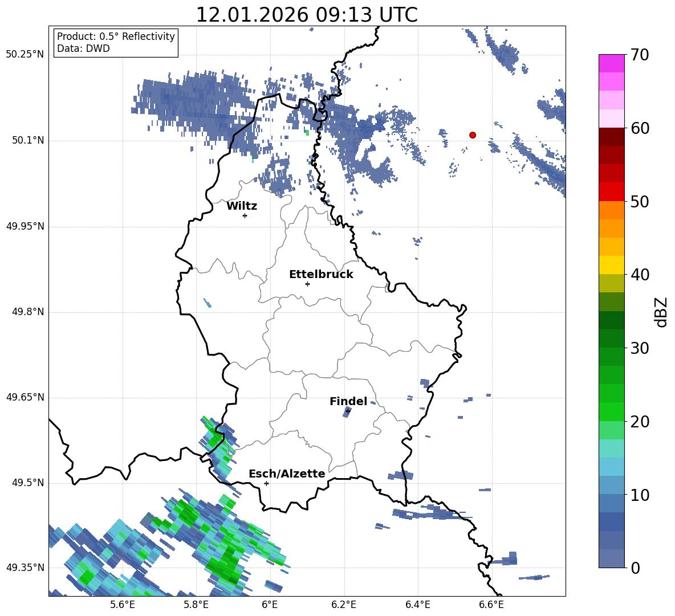675x616 pixels.
Task: Click the bright green colorbar segment above 20
Action: click(x=611, y=411)
